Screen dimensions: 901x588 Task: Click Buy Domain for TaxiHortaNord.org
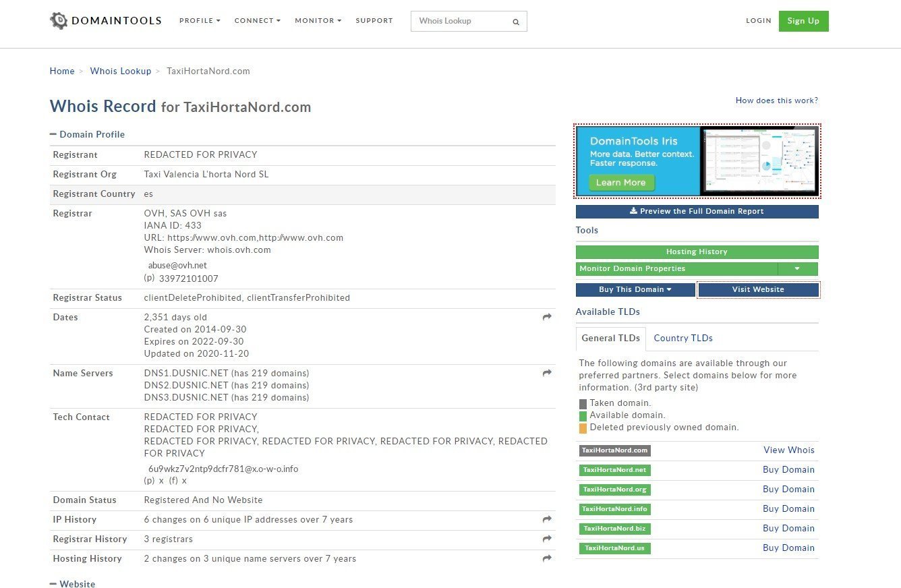click(789, 489)
